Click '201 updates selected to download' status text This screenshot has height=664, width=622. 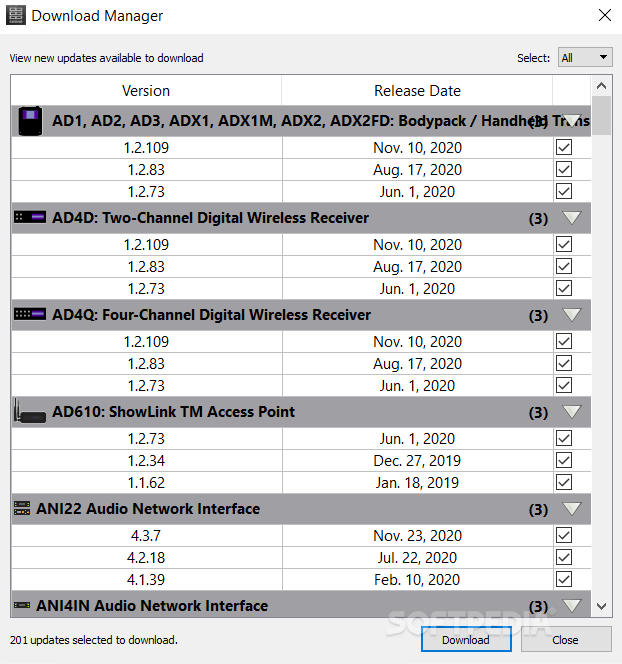94,639
